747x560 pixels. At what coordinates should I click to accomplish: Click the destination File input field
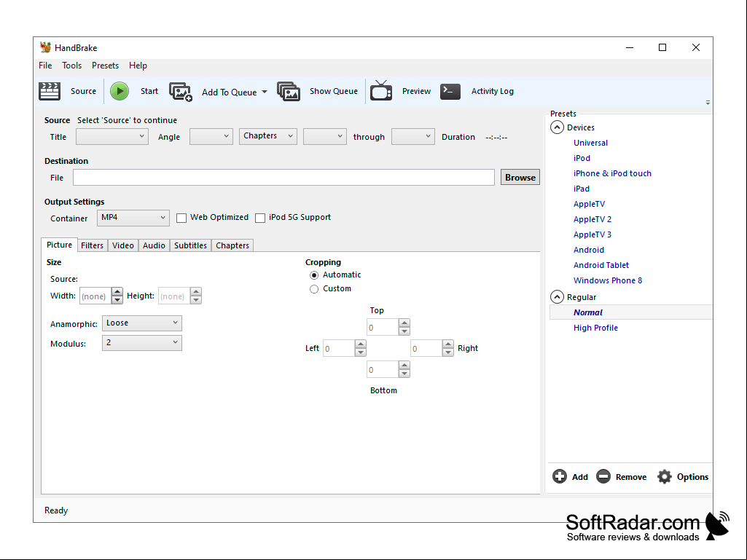pyautogui.click(x=283, y=177)
